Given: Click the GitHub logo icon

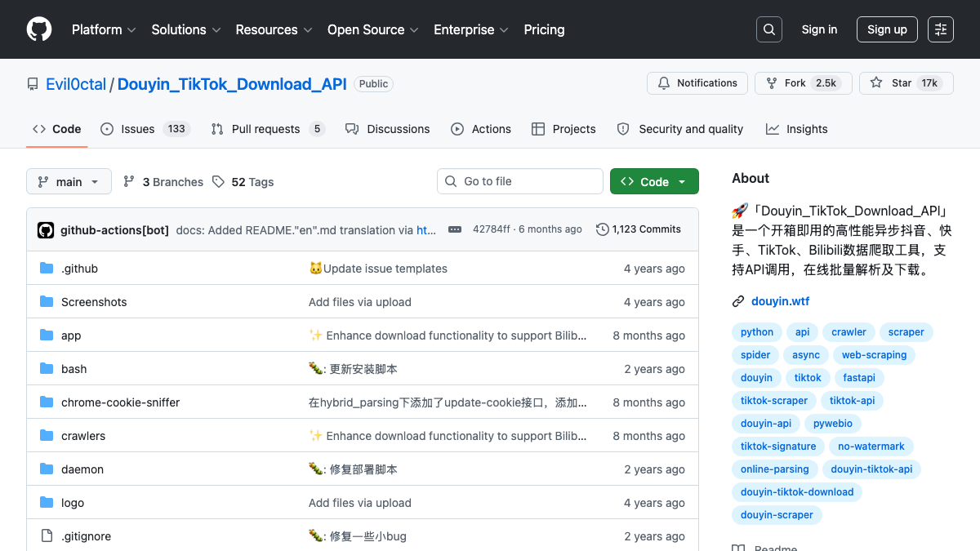Looking at the screenshot, I should click(x=39, y=29).
